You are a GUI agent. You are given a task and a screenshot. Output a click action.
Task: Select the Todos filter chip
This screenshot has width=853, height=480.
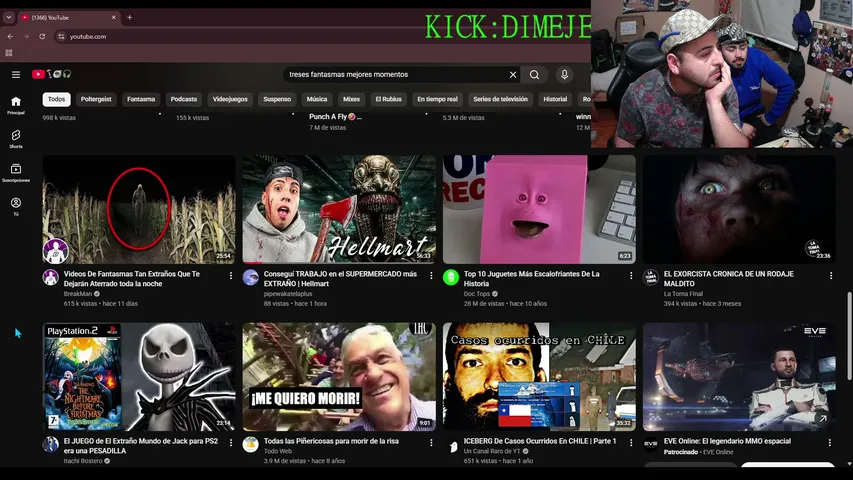[56, 99]
